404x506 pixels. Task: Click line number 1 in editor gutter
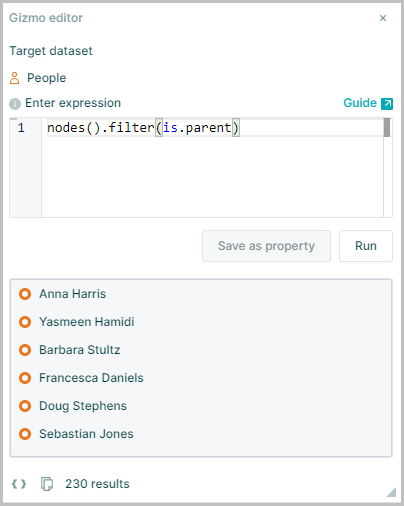pos(21,128)
